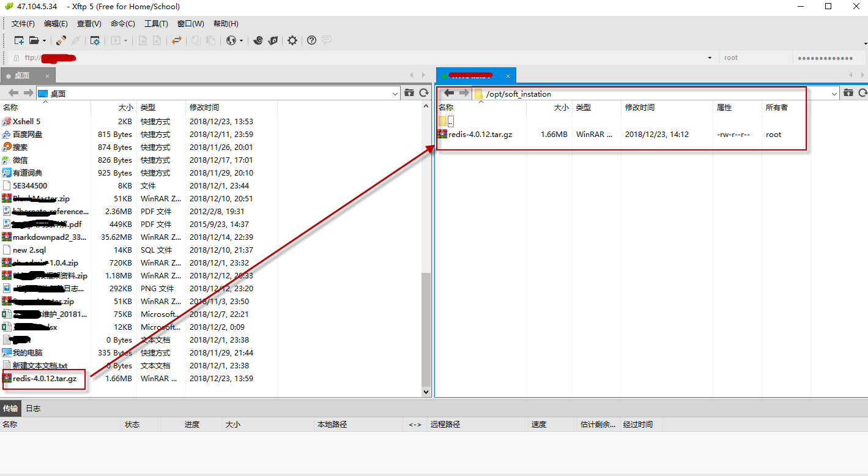Open the 查看(V) menu
The width and height of the screenshot is (868, 476).
tap(89, 24)
